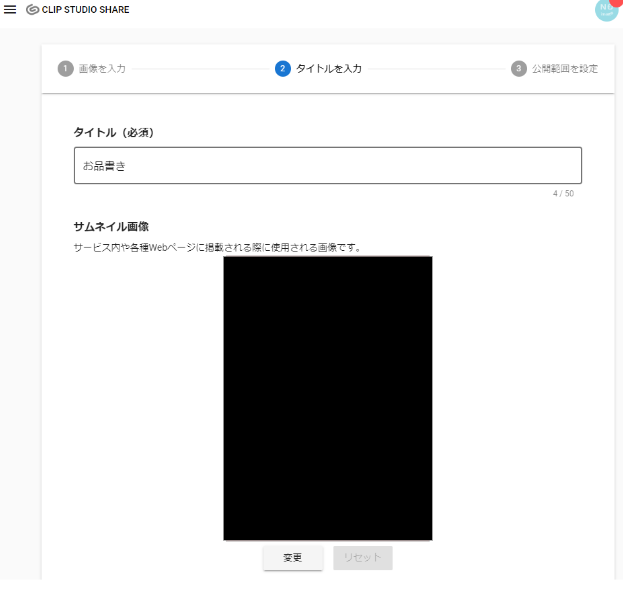Click the blue step 2 number circle
Screen dimensions: 623x600
click(283, 69)
